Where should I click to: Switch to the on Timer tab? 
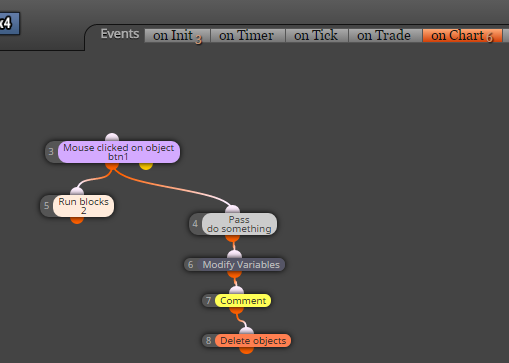click(x=248, y=35)
